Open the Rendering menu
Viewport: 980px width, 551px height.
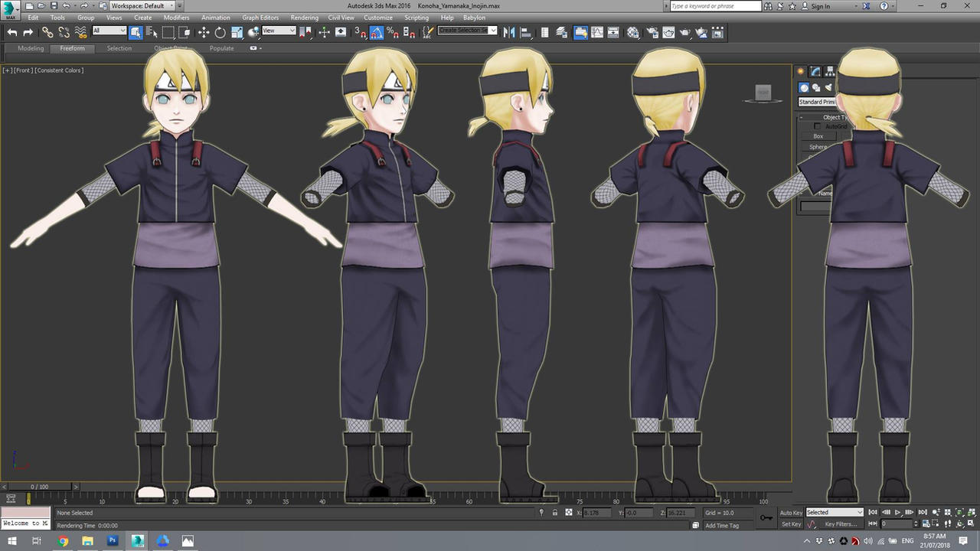[304, 17]
